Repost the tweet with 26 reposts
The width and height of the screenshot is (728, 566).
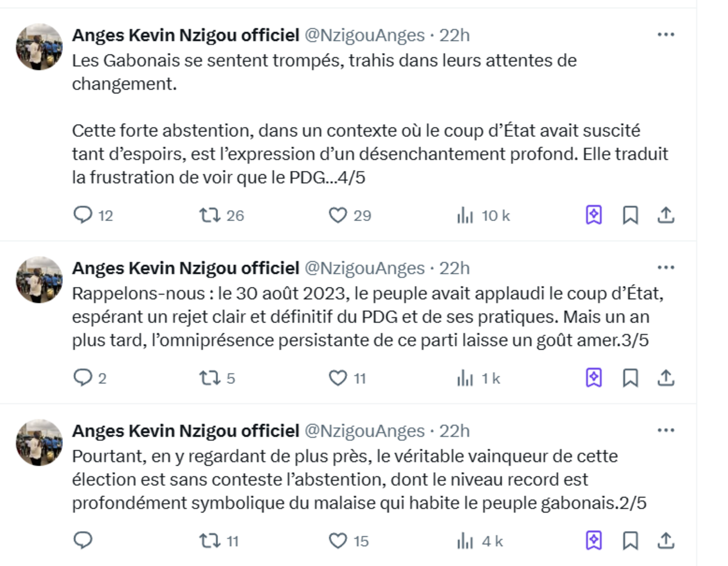point(210,215)
